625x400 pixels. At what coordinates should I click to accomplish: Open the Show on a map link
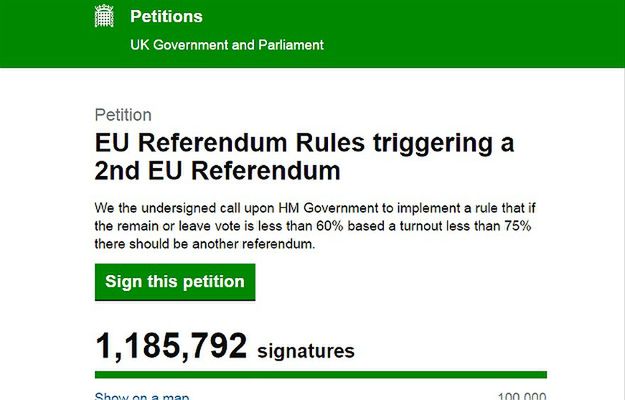point(142,396)
